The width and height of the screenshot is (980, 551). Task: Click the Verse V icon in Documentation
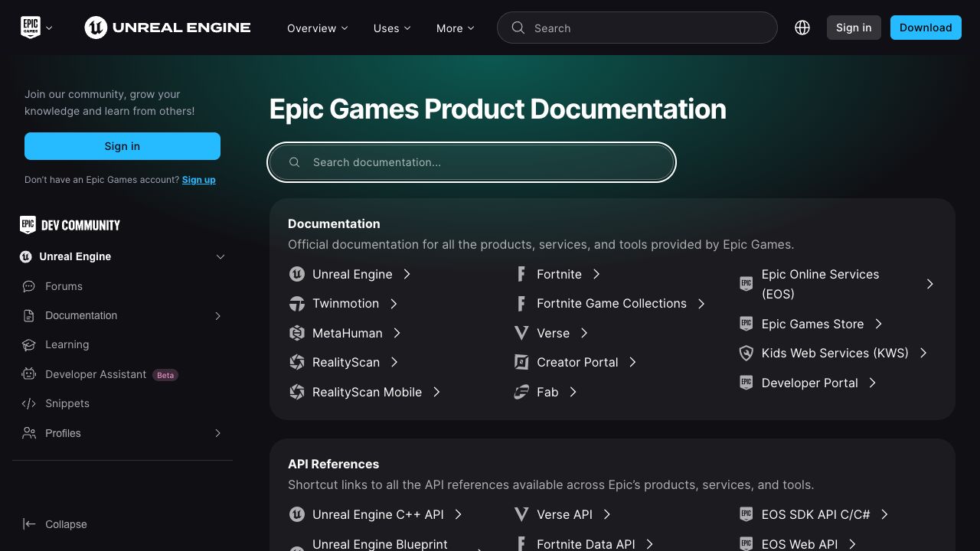[x=521, y=333]
